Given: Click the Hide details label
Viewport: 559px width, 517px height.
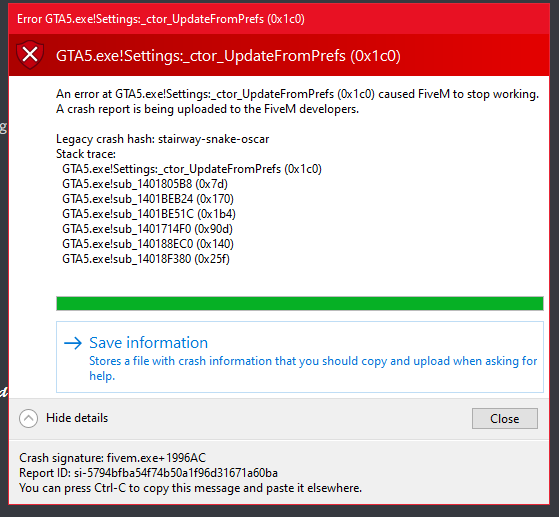Looking at the screenshot, I should pyautogui.click(x=77, y=418).
